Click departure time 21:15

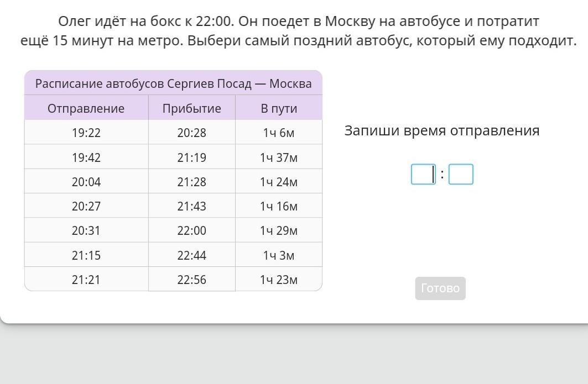coord(86,255)
